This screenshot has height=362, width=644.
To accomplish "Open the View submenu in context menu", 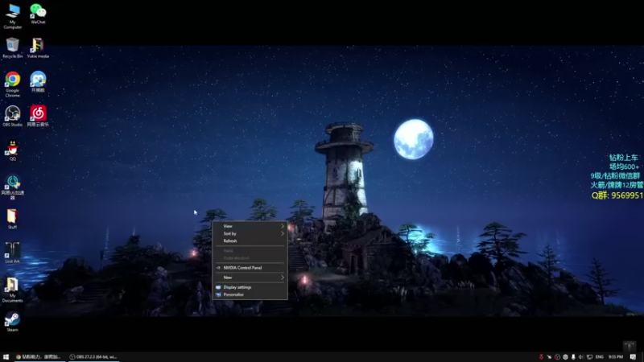I will 250,226.
